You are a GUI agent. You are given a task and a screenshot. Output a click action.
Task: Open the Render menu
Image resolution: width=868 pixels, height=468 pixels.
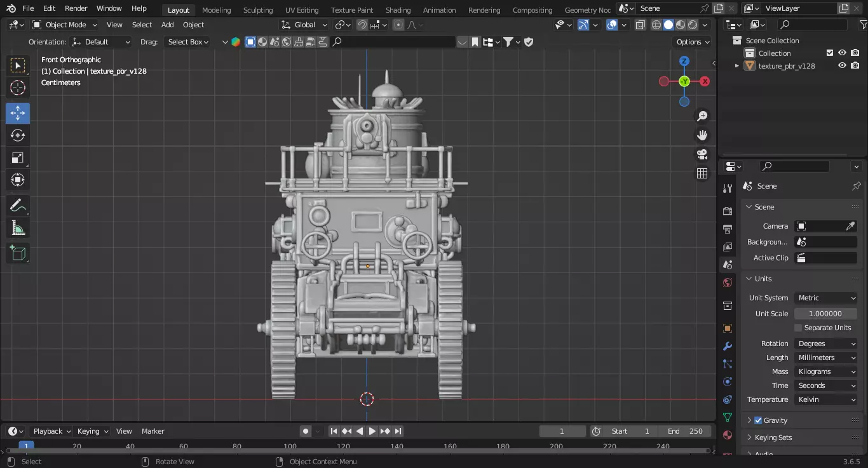click(x=76, y=8)
